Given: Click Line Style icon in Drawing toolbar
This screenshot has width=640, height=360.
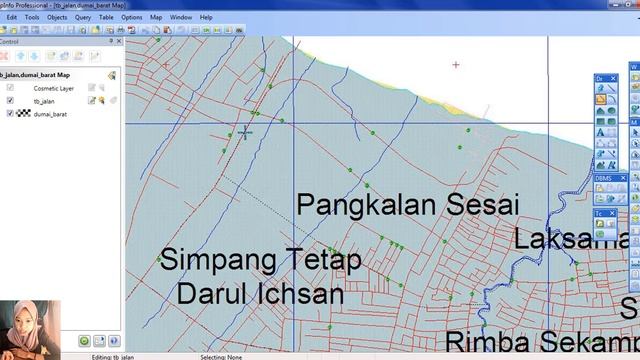Looking at the screenshot, I should [611, 154].
